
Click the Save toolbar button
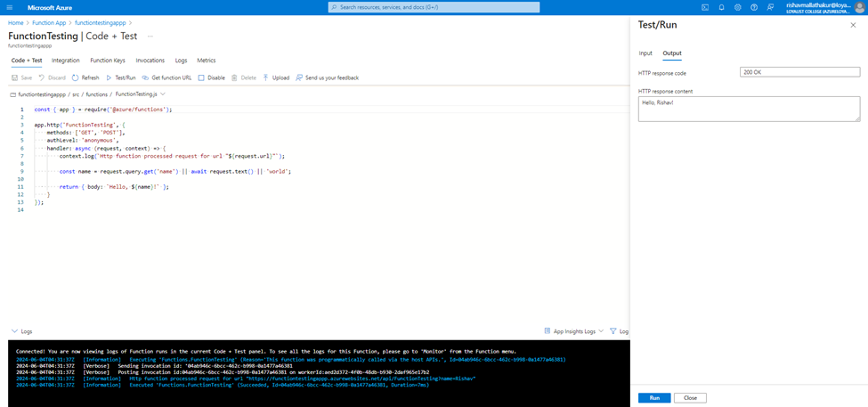[x=21, y=78]
